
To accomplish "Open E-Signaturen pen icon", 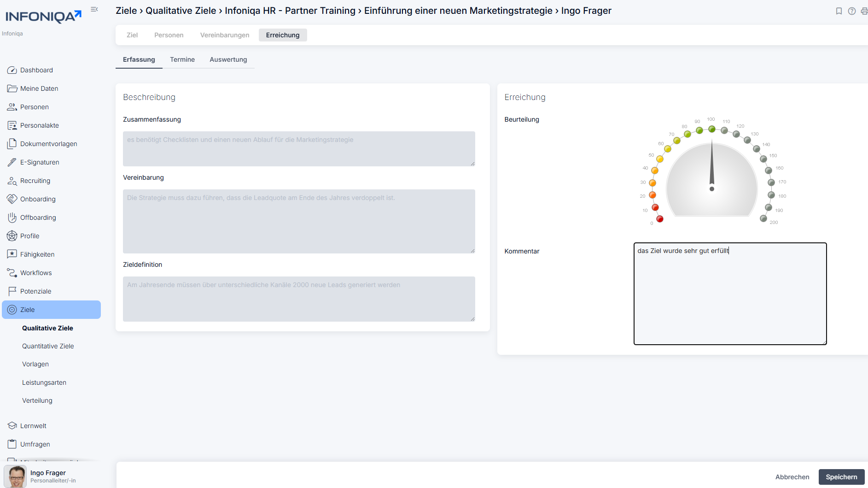I will (12, 162).
